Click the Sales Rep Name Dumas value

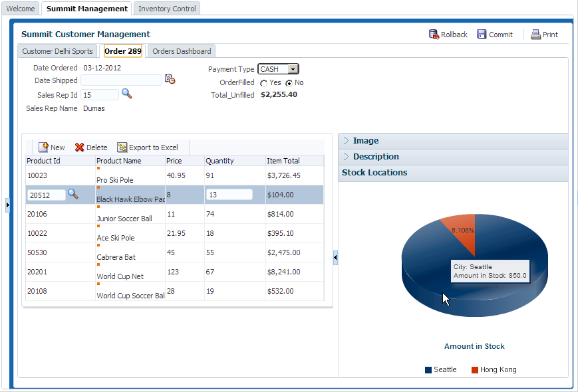click(94, 108)
